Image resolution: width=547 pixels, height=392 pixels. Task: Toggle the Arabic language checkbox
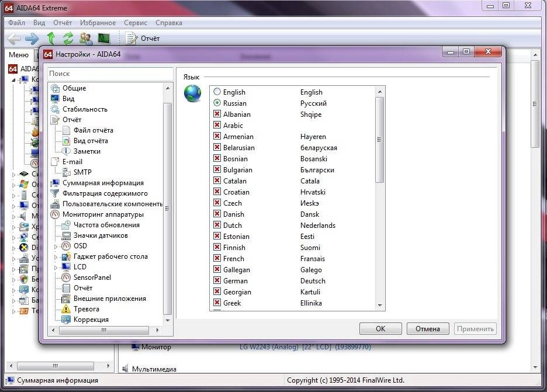click(x=217, y=125)
